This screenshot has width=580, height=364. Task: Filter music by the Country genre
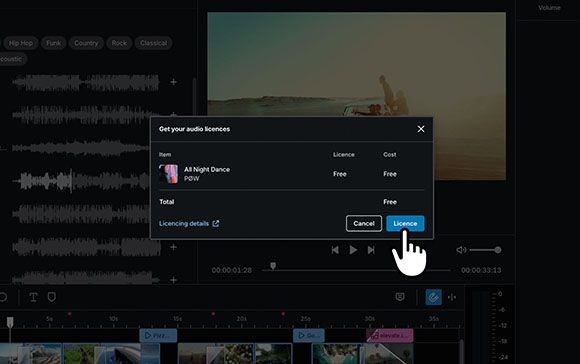point(86,43)
